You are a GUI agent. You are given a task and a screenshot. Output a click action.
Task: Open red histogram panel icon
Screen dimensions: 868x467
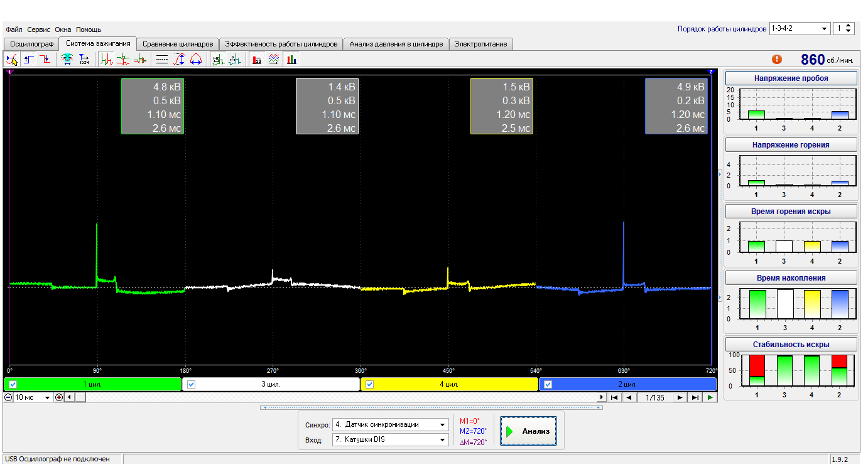pyautogui.click(x=257, y=60)
